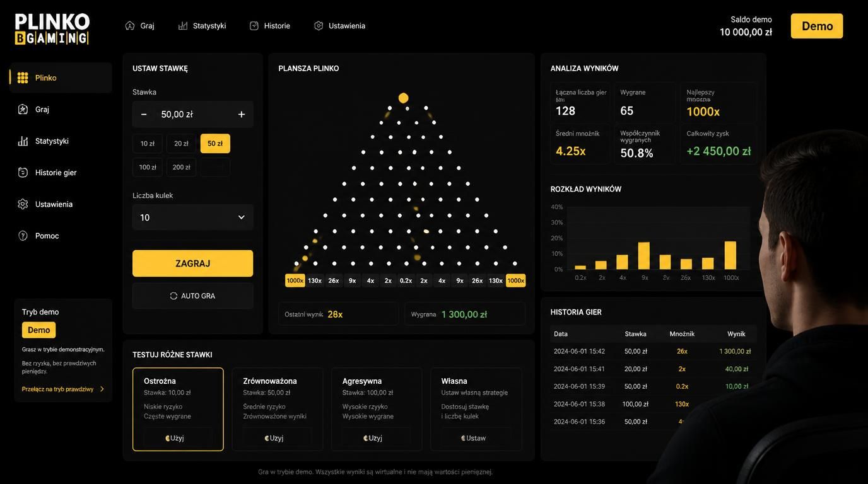Click the Ostatni wynik value 28x

[335, 314]
